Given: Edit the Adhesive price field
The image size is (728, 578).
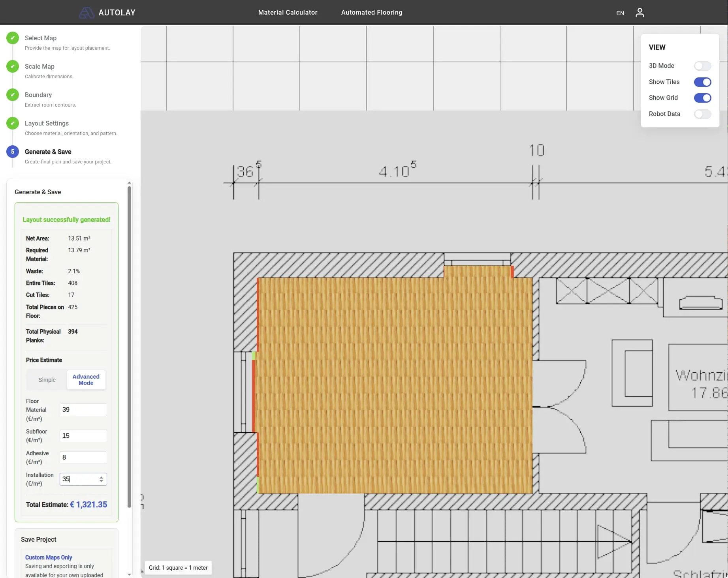Looking at the screenshot, I should coord(83,458).
